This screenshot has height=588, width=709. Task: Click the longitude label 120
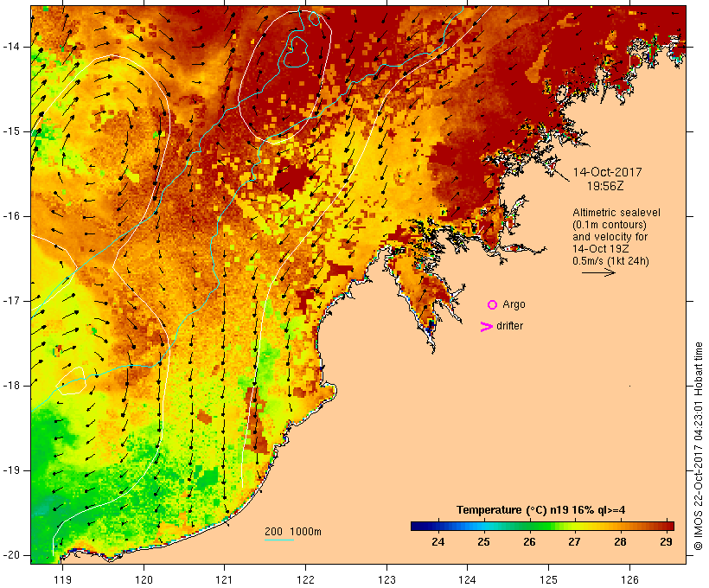144,580
